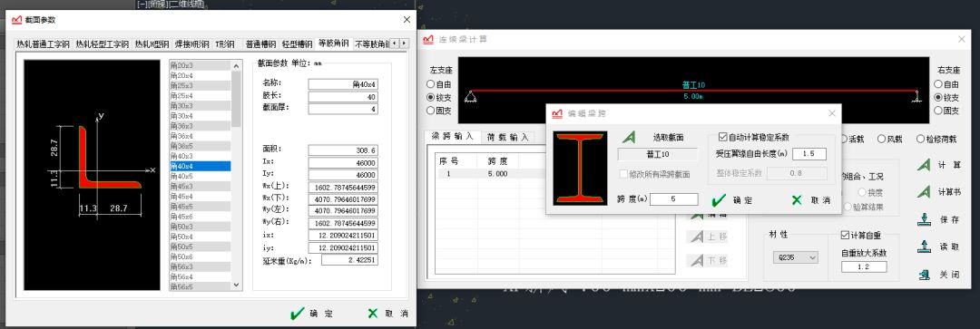Select 角50x4 in the section list
This screenshot has width=980, height=329.
tap(200, 237)
